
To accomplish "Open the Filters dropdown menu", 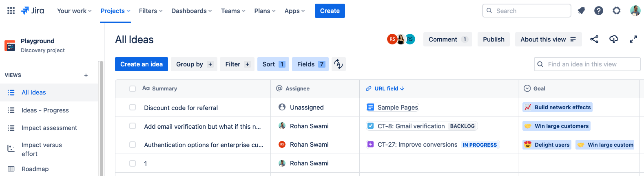I will pyautogui.click(x=150, y=11).
